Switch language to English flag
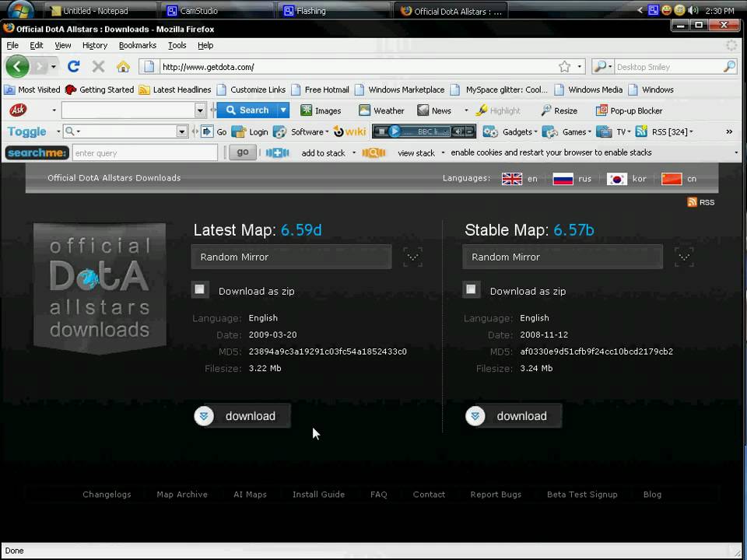The image size is (747, 560). 512,179
